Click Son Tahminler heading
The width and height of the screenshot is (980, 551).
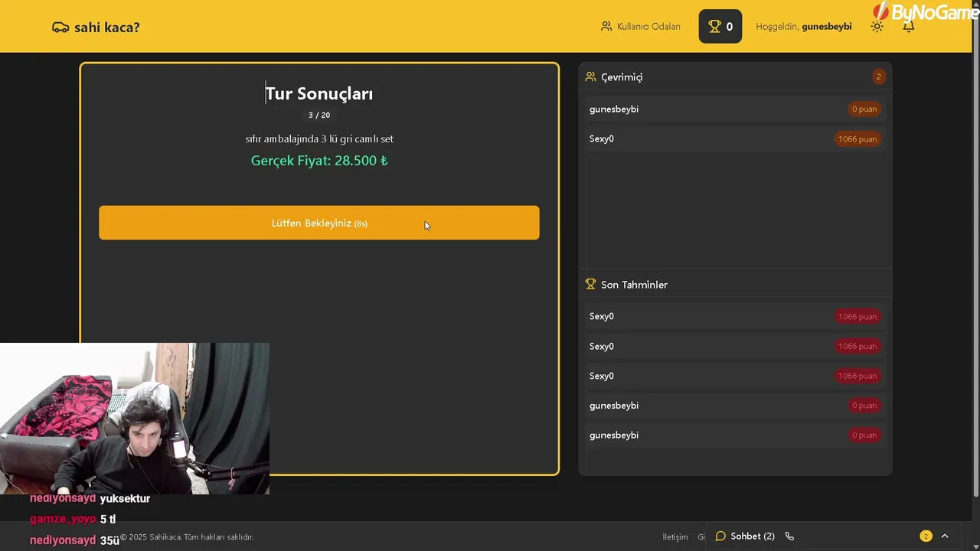[634, 285]
